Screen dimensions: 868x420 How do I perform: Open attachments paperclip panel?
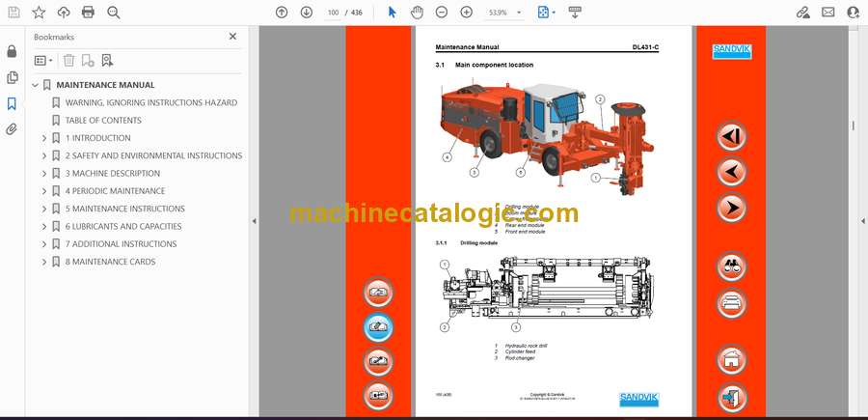[x=12, y=129]
